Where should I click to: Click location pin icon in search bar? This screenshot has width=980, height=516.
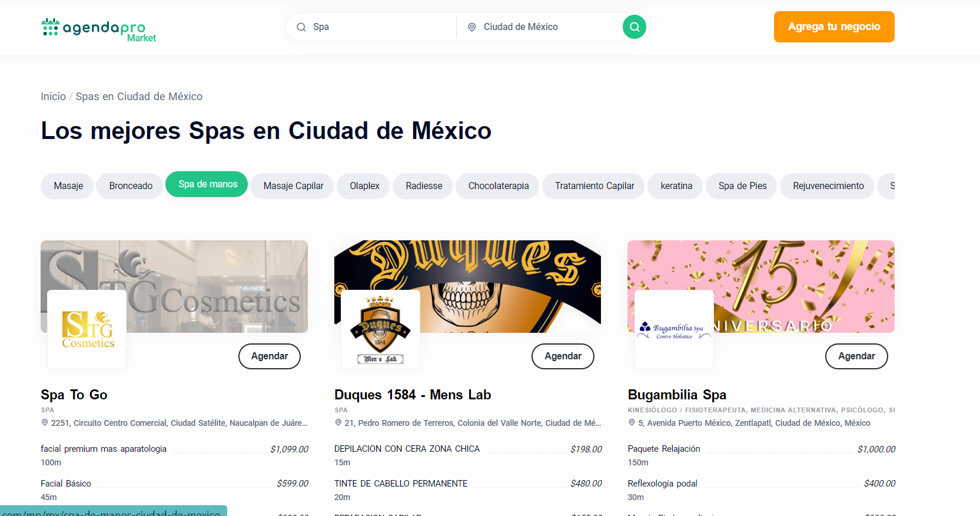pyautogui.click(x=471, y=27)
